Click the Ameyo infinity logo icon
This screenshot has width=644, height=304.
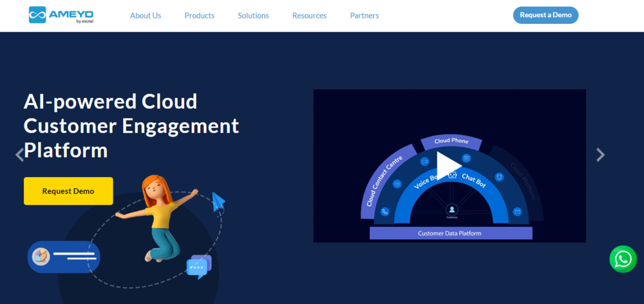[37, 15]
